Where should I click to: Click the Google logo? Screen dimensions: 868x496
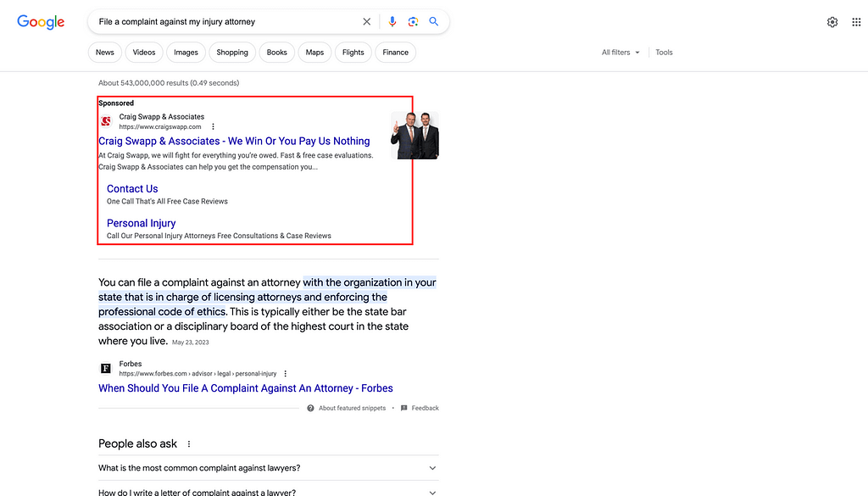coord(41,22)
